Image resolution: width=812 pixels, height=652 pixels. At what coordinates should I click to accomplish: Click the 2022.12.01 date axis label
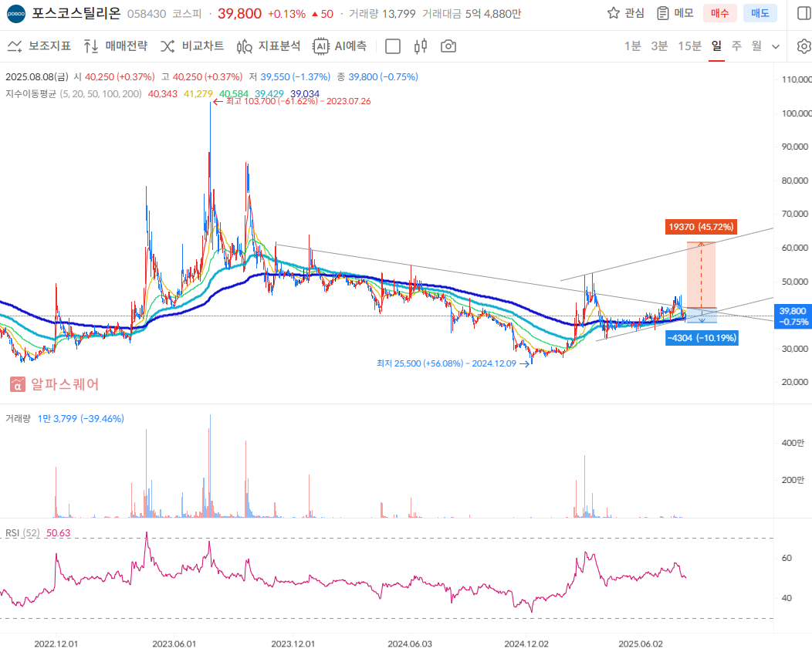pos(56,644)
